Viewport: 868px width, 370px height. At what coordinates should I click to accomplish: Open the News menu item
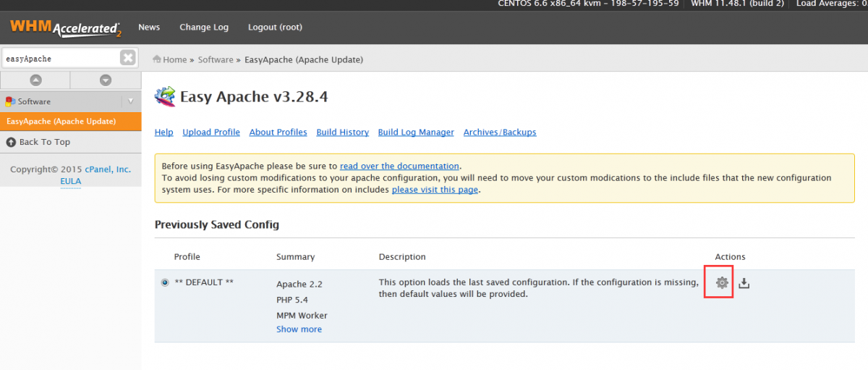point(149,28)
